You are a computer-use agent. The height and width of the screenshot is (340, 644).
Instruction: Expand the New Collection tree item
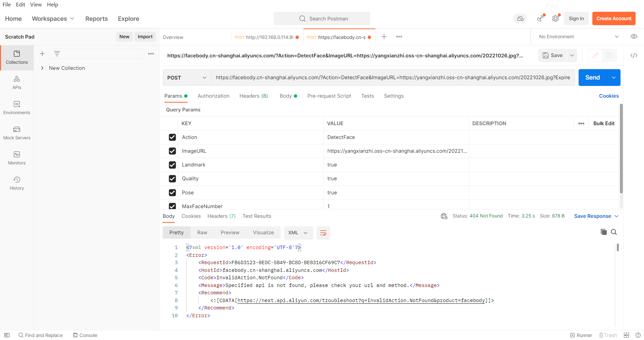[42, 68]
